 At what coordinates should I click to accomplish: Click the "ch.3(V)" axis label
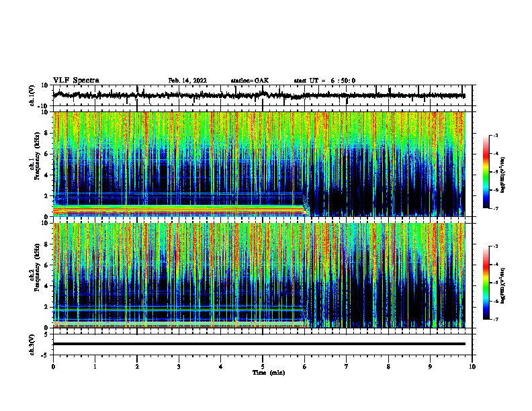32,345
